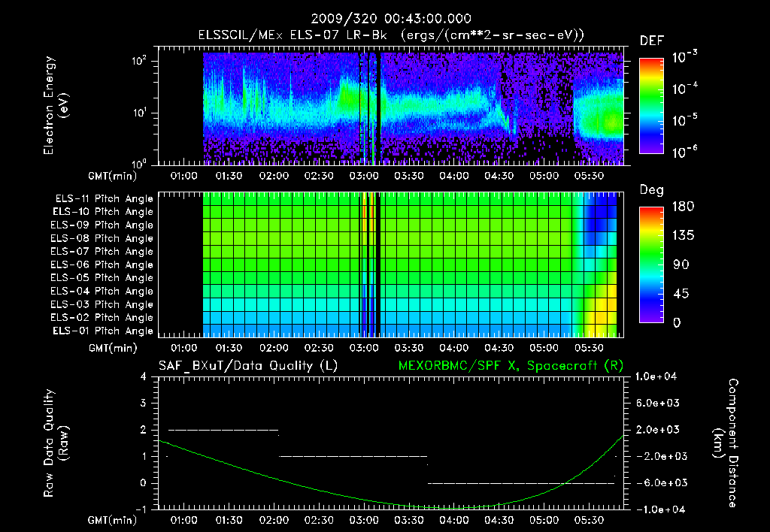770x532 pixels.
Task: Click the 3 tick on Raw Data Quality axis
Action: (x=143, y=404)
